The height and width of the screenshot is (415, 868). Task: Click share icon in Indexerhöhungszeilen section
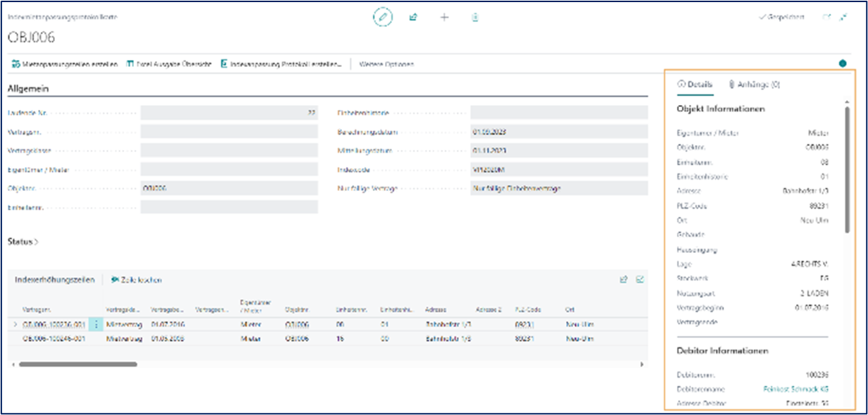(x=623, y=279)
